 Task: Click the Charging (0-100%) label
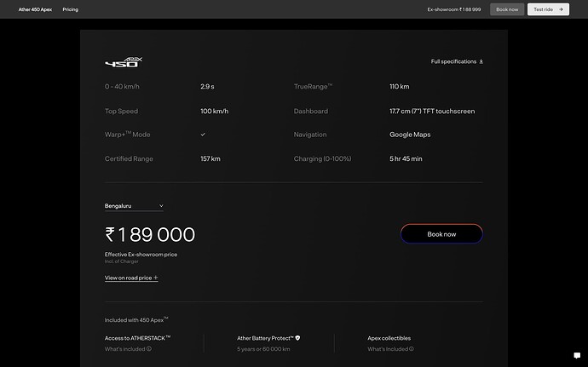[x=322, y=159]
